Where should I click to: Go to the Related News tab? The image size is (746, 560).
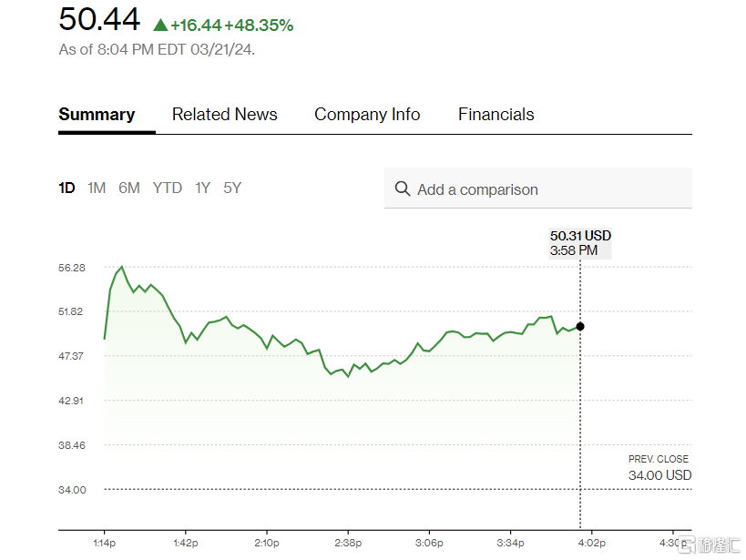[225, 115]
